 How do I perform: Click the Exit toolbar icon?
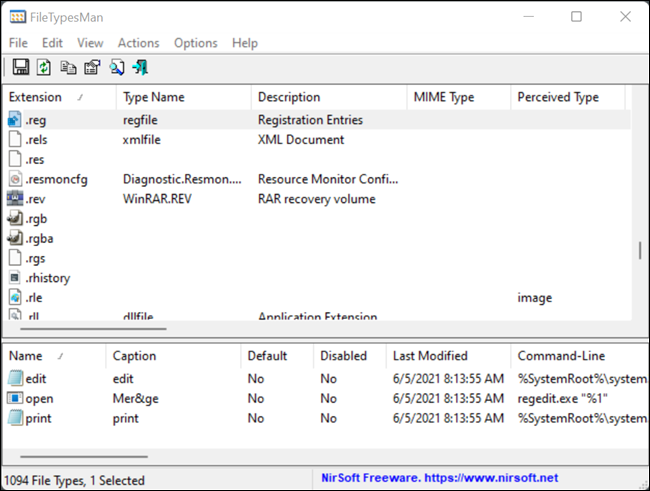(141, 67)
